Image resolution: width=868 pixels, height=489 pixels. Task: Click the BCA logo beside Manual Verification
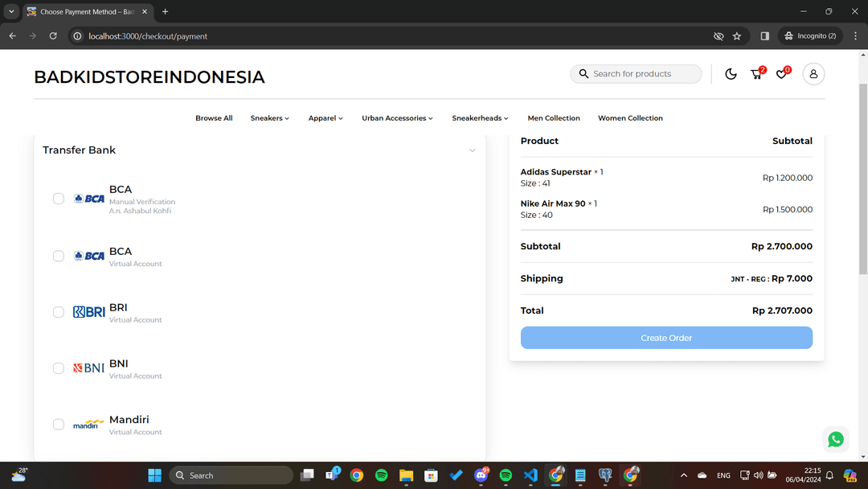[88, 199]
